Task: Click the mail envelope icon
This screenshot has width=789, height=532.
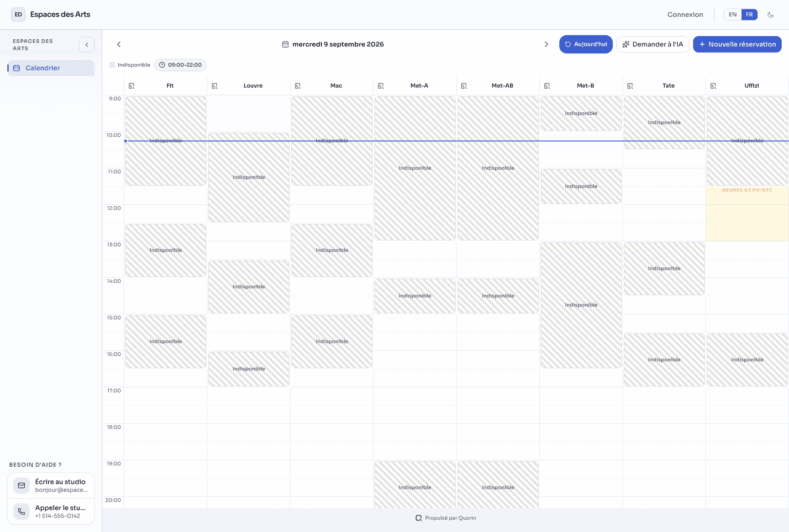Action: (x=21, y=485)
